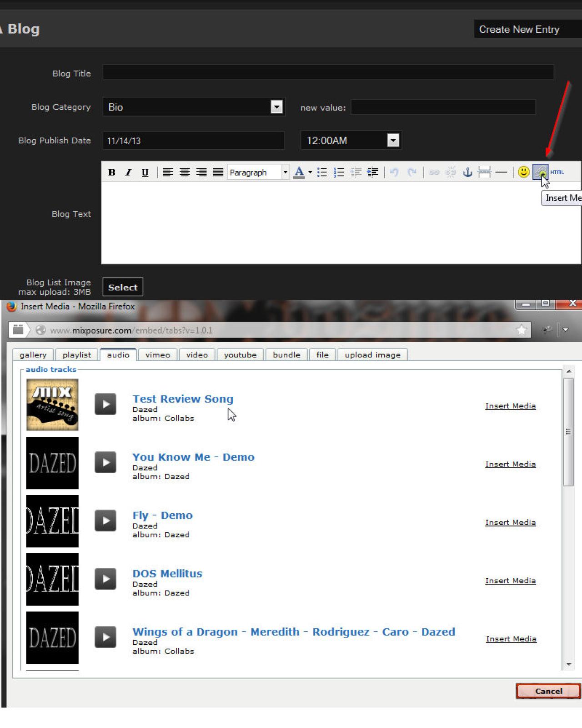Open the 12:00AM publish time dropdown
Viewport: 582px width, 728px height.
coord(393,140)
